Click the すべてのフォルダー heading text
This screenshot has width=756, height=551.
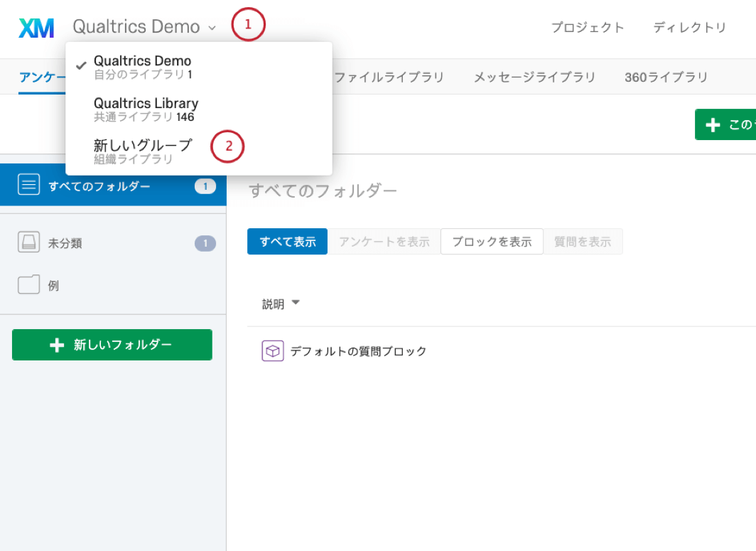click(x=323, y=191)
